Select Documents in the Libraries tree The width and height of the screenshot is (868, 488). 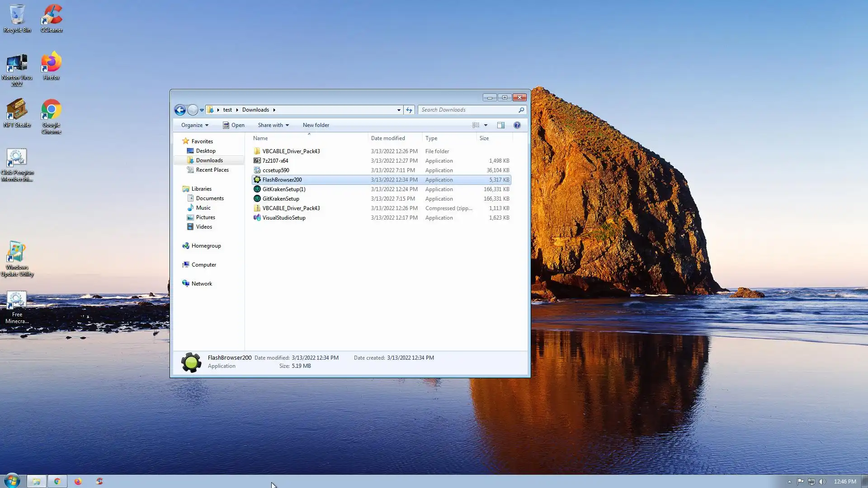[x=210, y=198]
